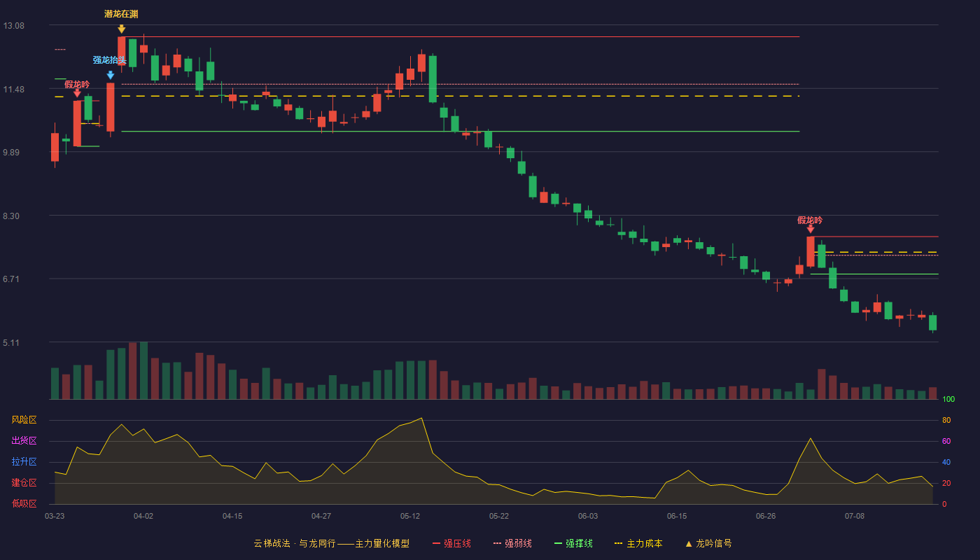This screenshot has height=560, width=980.
Task: Click indicator axis value 100
Action: pos(948,400)
